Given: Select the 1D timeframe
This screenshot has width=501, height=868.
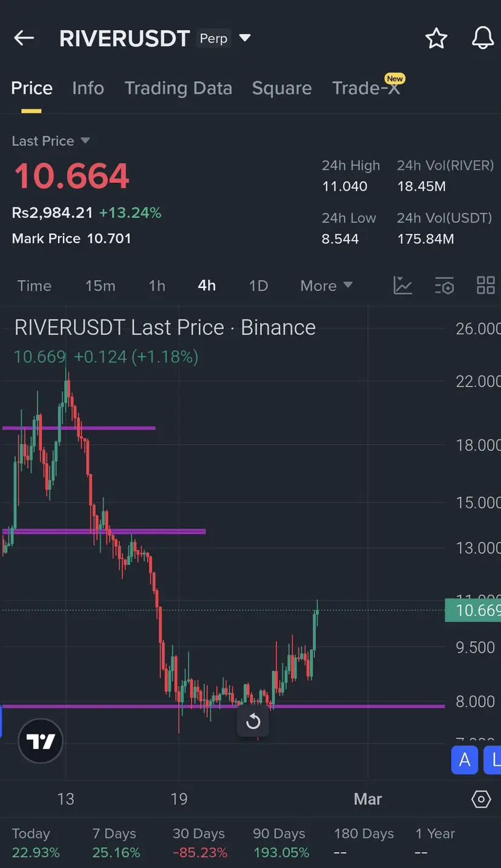Looking at the screenshot, I should click(258, 286).
